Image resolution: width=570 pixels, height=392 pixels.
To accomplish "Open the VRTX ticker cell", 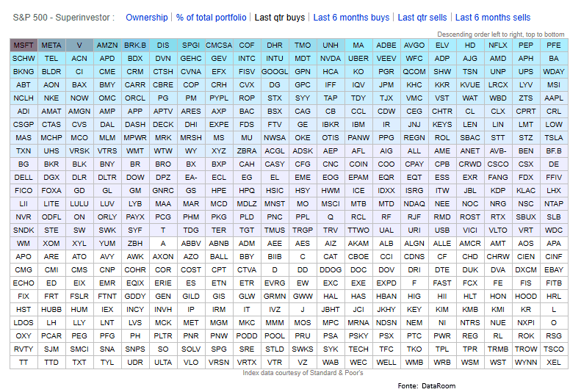I will click(247, 362).
